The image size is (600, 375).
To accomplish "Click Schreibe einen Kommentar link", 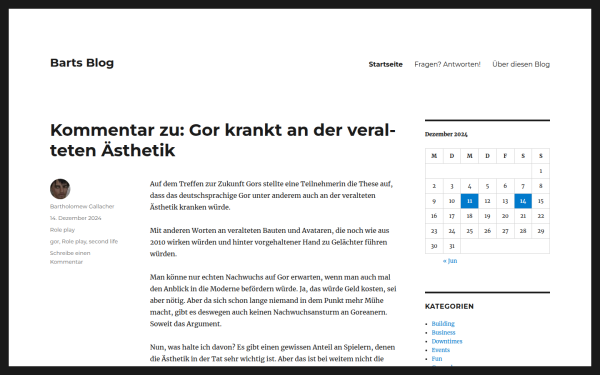I will 70,258.
